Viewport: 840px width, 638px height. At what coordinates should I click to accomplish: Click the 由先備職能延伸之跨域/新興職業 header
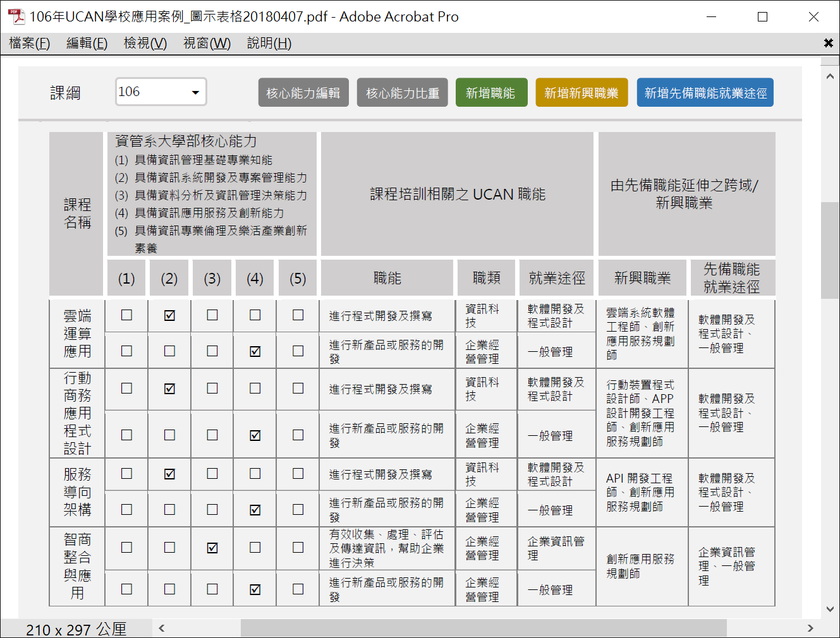pyautogui.click(x=686, y=194)
